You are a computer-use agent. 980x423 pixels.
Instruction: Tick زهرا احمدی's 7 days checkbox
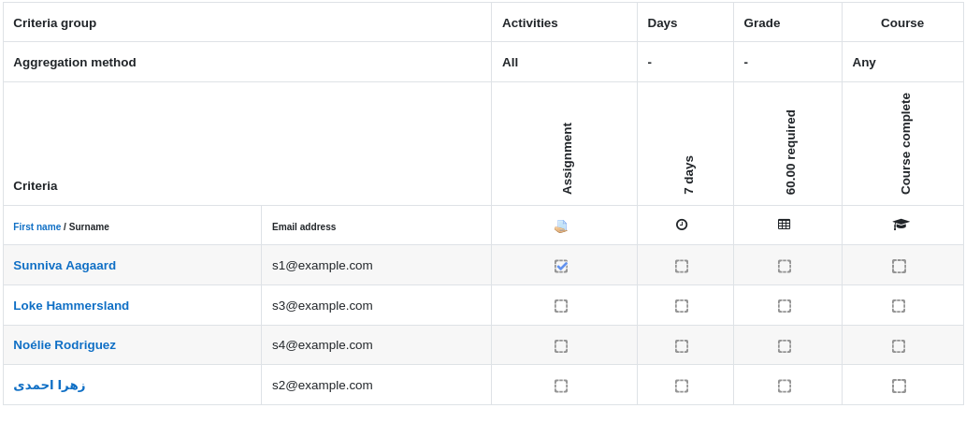pos(682,386)
